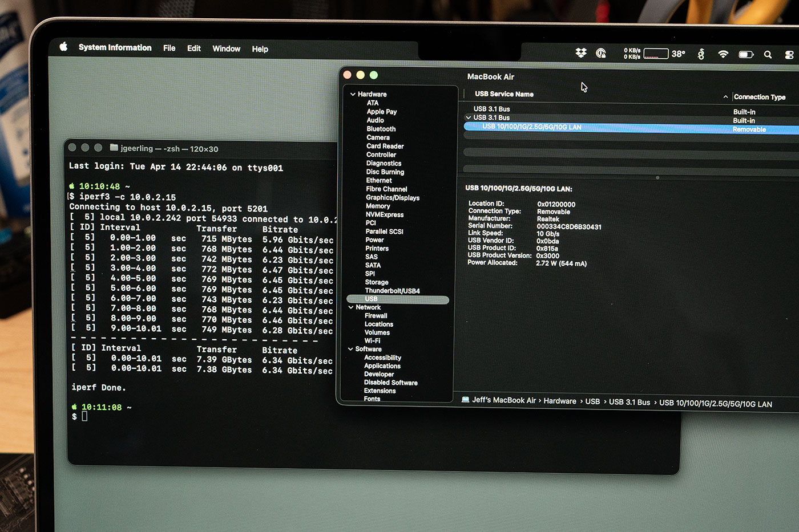Select Controller in the sidebar
The image size is (799, 532).
381,155
